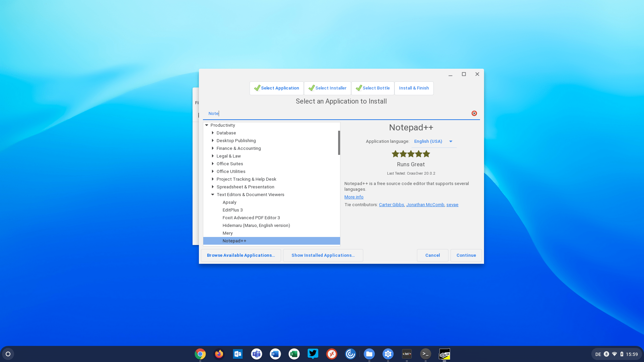Open ChromeOS Settings gear icon
The image size is (644, 362).
[388, 354]
